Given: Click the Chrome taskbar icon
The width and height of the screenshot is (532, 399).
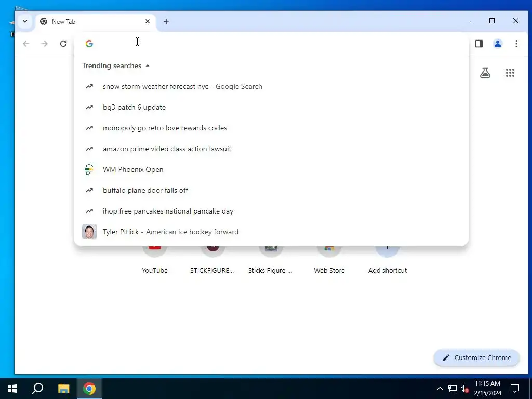Looking at the screenshot, I should 89,389.
